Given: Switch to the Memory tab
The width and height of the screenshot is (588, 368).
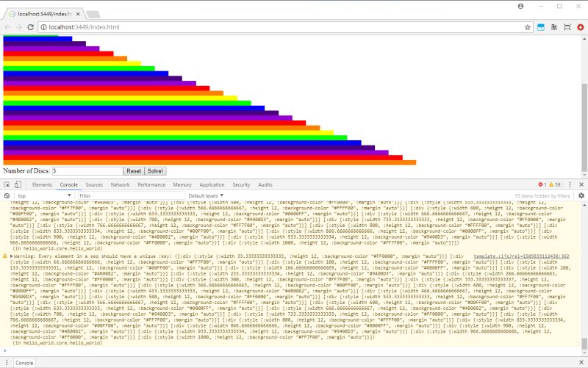Looking at the screenshot, I should tap(182, 185).
